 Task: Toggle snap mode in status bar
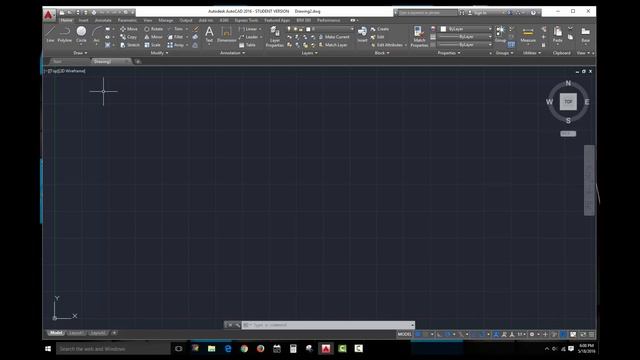click(x=426, y=334)
